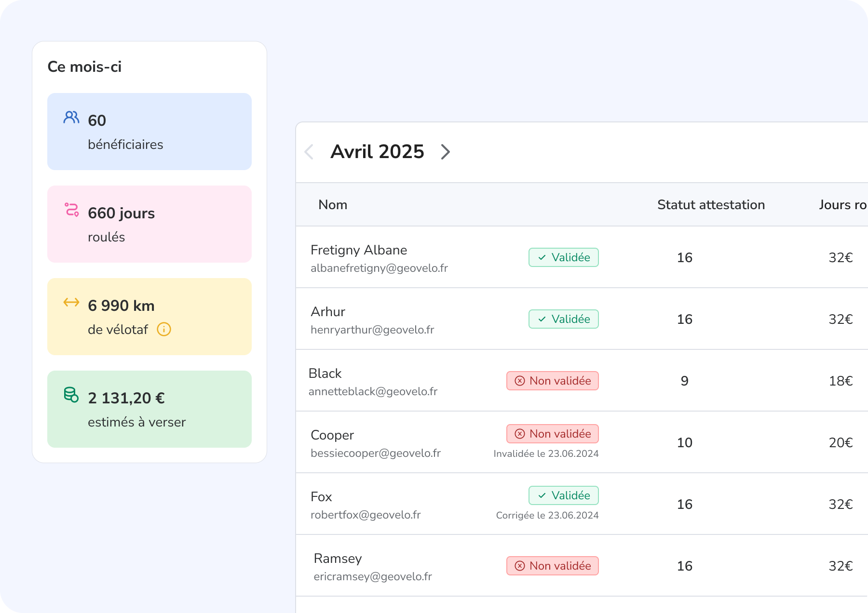Click the coins icon next to 2 131,20 €
The height and width of the screenshot is (613, 868).
[x=71, y=395]
